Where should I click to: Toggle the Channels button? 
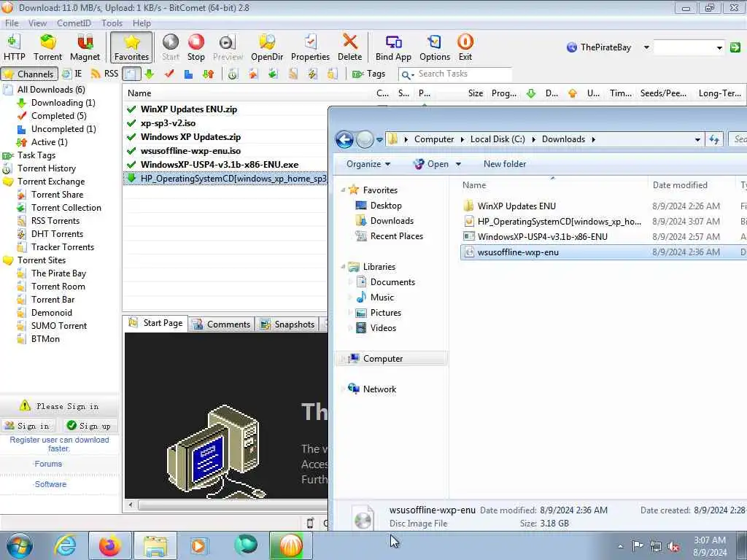(29, 74)
